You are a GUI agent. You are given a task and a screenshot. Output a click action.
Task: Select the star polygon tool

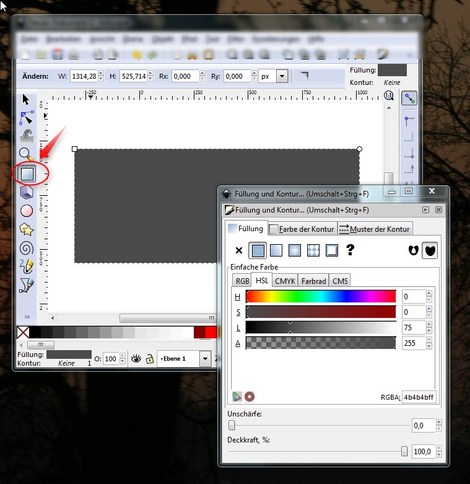(x=27, y=229)
